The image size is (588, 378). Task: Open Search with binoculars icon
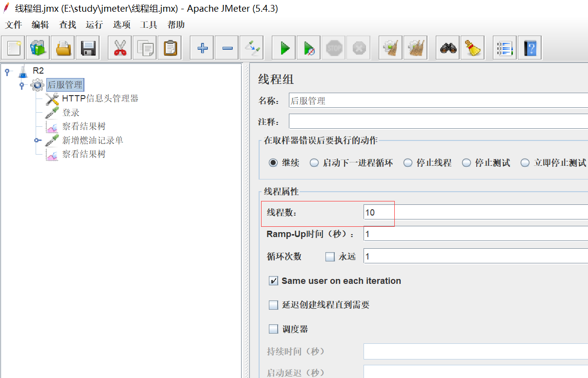point(448,48)
